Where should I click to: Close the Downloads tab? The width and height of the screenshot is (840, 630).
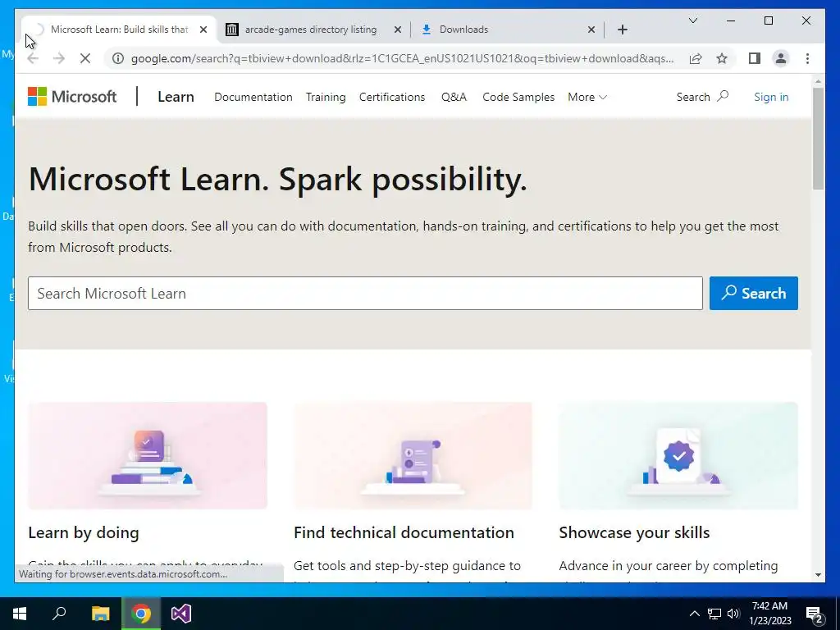[x=591, y=30]
